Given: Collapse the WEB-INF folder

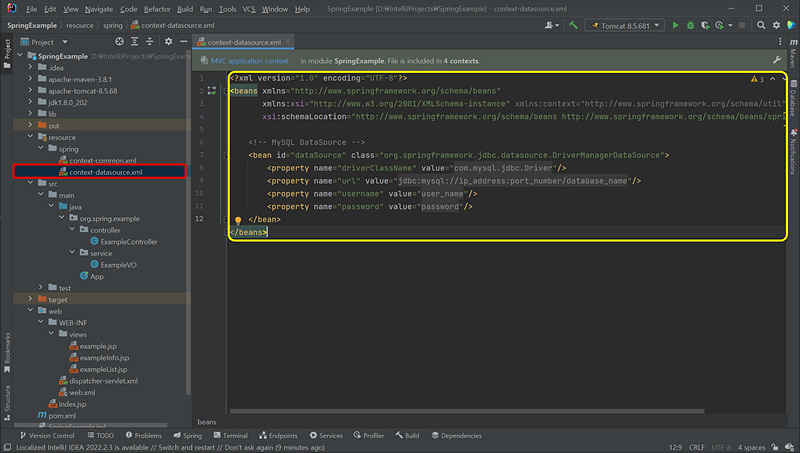Looking at the screenshot, I should point(41,322).
